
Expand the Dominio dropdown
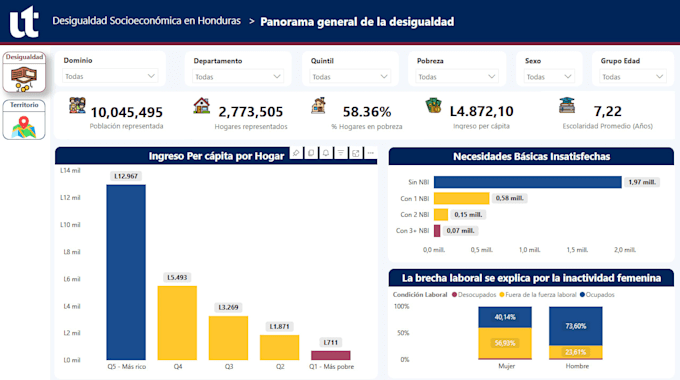(110, 76)
